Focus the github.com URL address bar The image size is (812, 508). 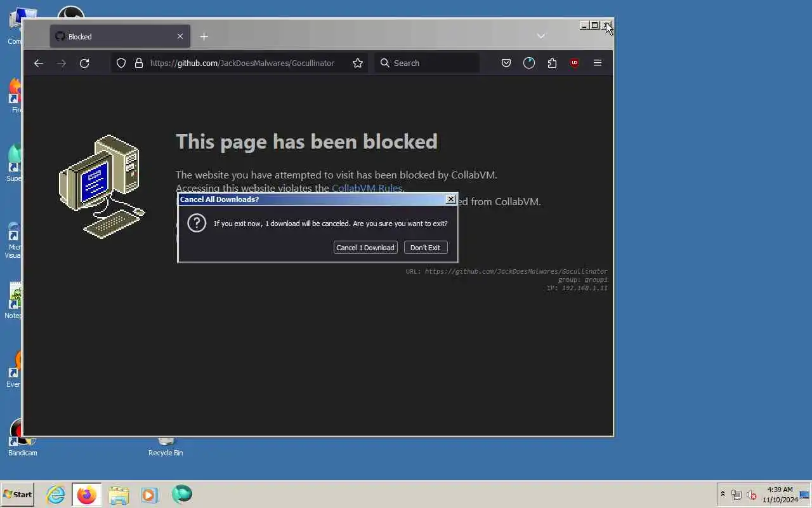[242, 63]
